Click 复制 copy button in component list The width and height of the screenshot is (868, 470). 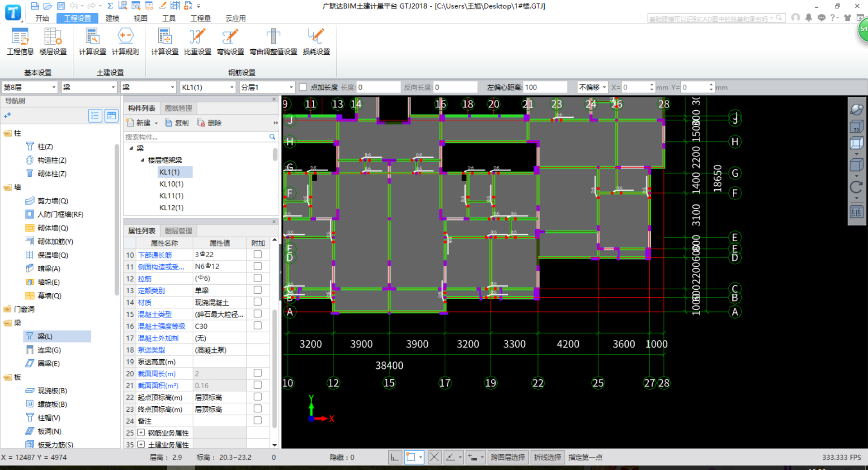point(177,123)
